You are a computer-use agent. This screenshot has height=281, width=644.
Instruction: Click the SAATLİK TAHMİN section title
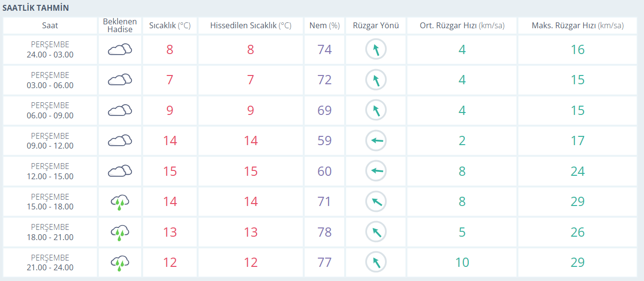(x=36, y=8)
